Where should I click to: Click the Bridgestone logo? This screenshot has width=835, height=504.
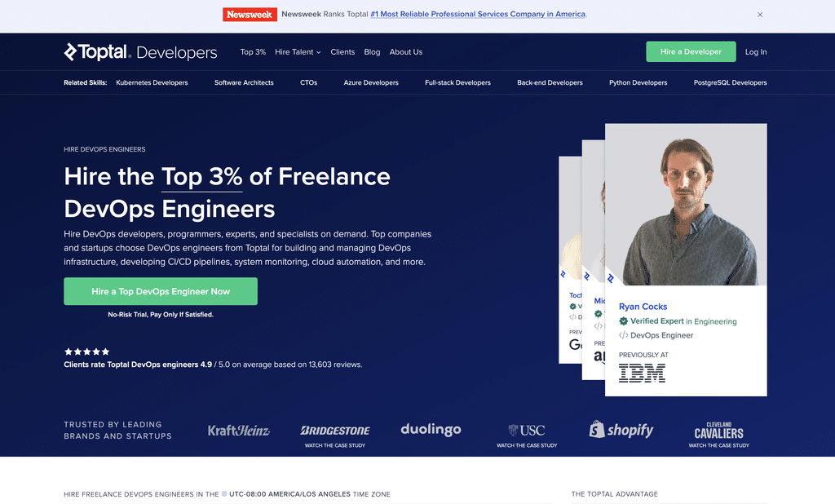coord(335,430)
